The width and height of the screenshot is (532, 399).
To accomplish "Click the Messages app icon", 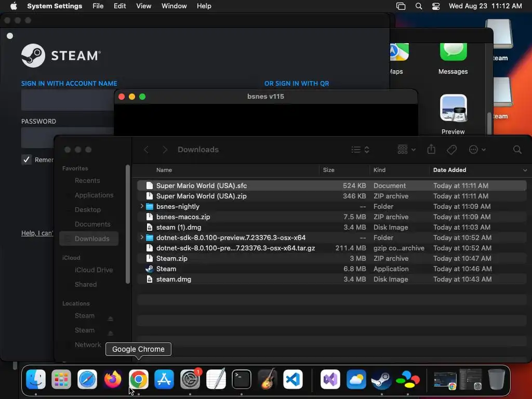I will click(453, 51).
